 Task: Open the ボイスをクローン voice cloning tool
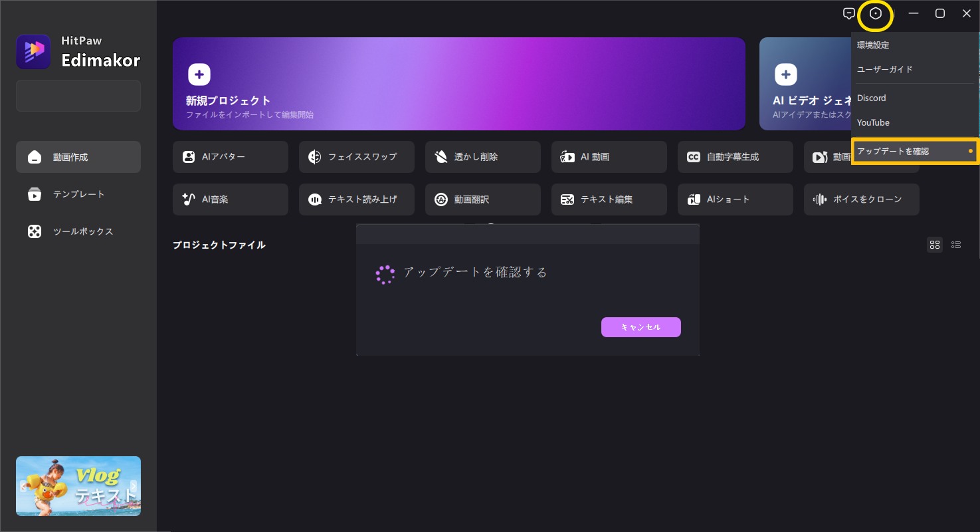(861, 199)
